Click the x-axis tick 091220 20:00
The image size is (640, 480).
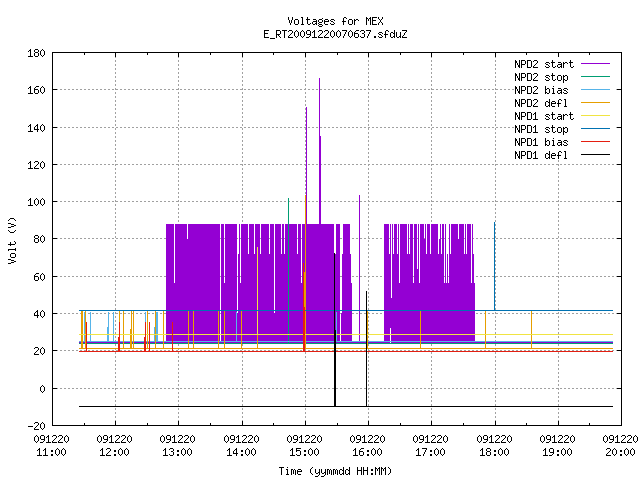click(x=620, y=446)
